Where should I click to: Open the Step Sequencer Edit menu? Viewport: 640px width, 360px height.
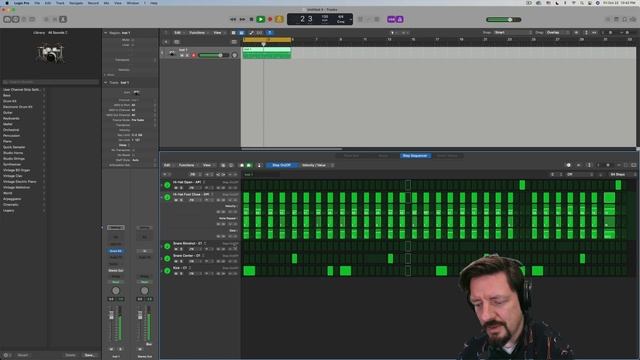coord(168,165)
